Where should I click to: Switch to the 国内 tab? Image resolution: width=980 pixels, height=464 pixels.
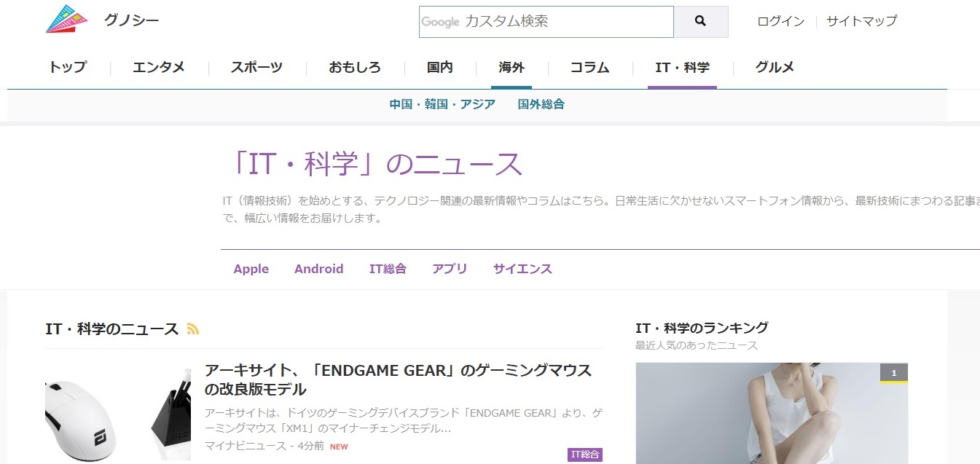440,68
